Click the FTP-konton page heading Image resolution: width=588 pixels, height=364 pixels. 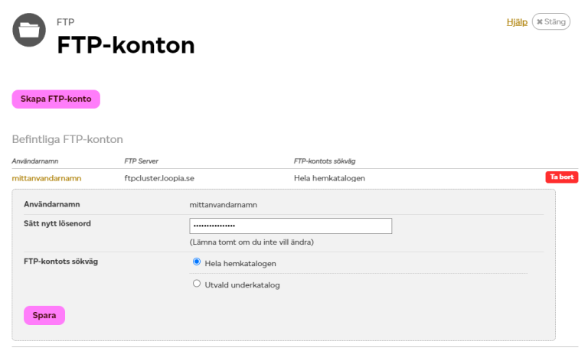(x=126, y=45)
